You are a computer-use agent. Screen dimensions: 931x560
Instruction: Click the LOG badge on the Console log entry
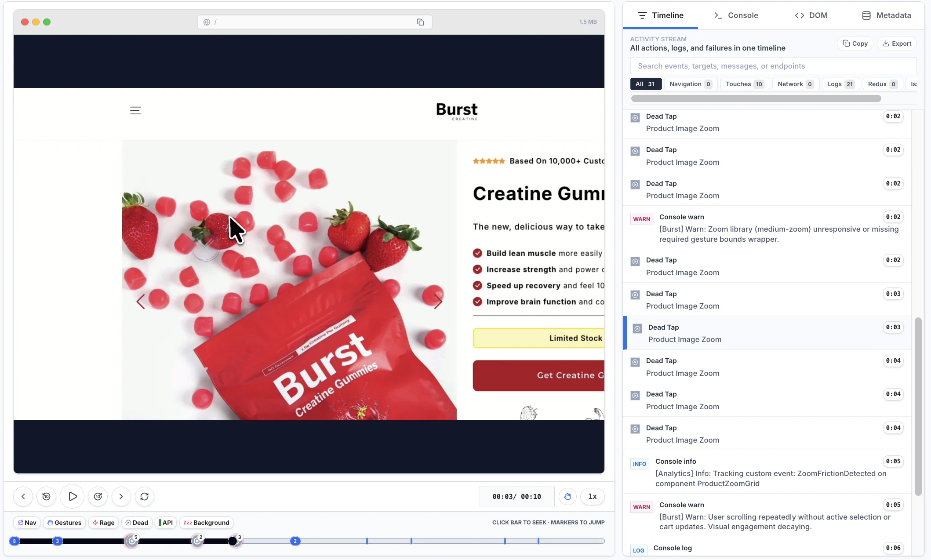[638, 550]
